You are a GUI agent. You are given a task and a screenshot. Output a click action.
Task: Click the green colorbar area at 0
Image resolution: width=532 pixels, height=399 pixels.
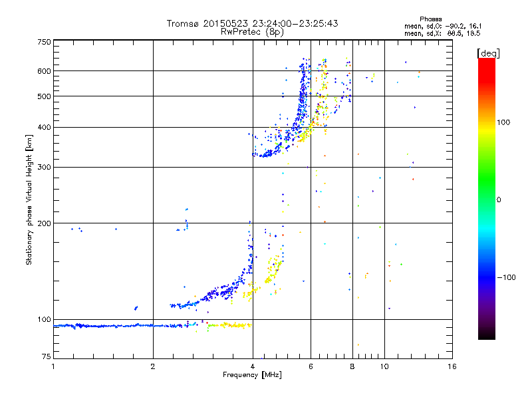487,199
